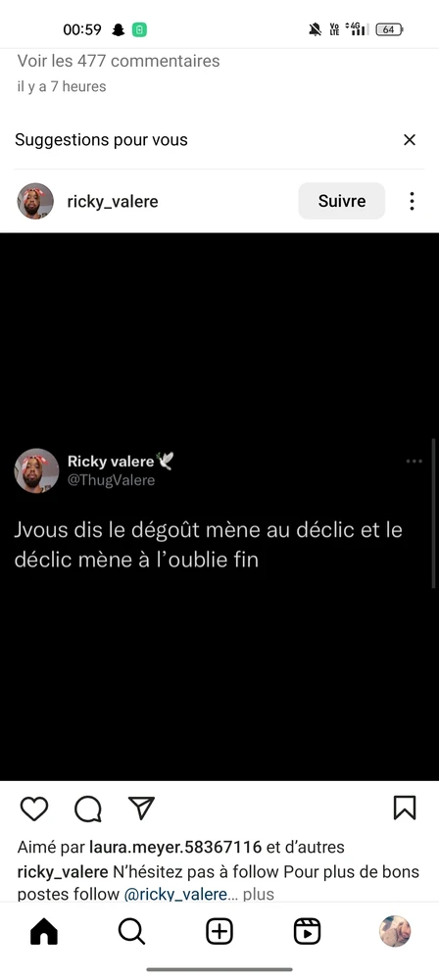This screenshot has height=980, width=439.
Task: Open three-dot menu next to Suivre
Action: tap(412, 201)
